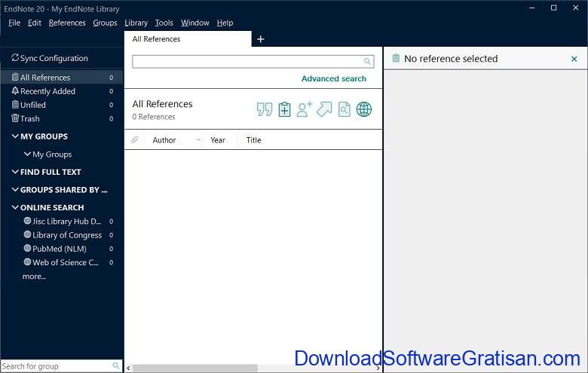Screen dimensions: 588x373
Task: Click the Sync Configuration icon
Action: tap(15, 58)
